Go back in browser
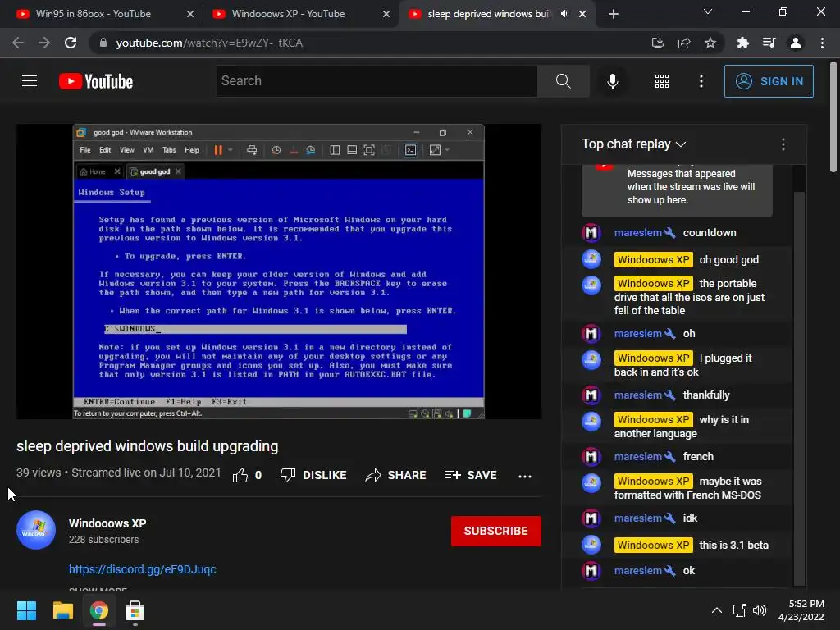This screenshot has width=840, height=630. 18,43
